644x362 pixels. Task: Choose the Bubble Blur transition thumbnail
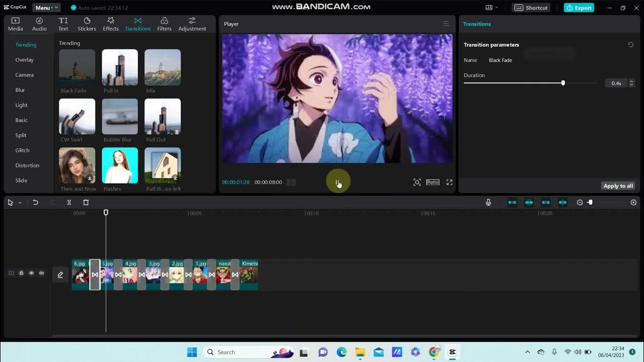[x=120, y=117]
